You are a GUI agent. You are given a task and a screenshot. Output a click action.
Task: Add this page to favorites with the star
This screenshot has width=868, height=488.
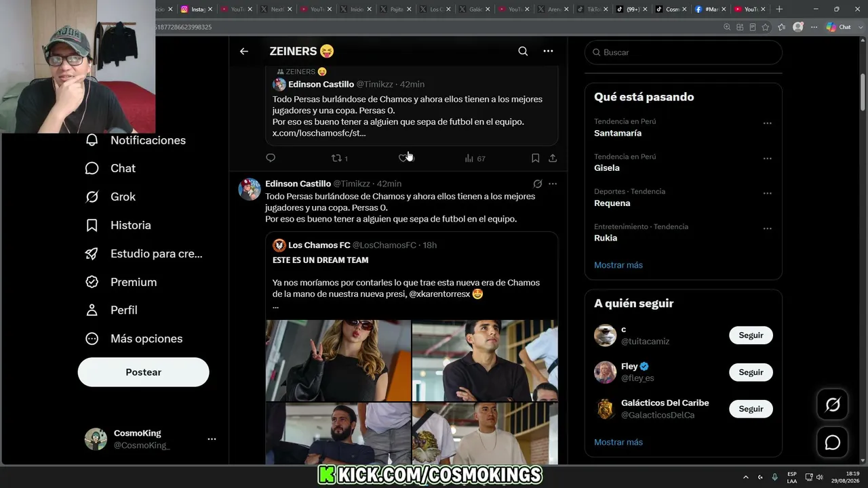pos(766,27)
